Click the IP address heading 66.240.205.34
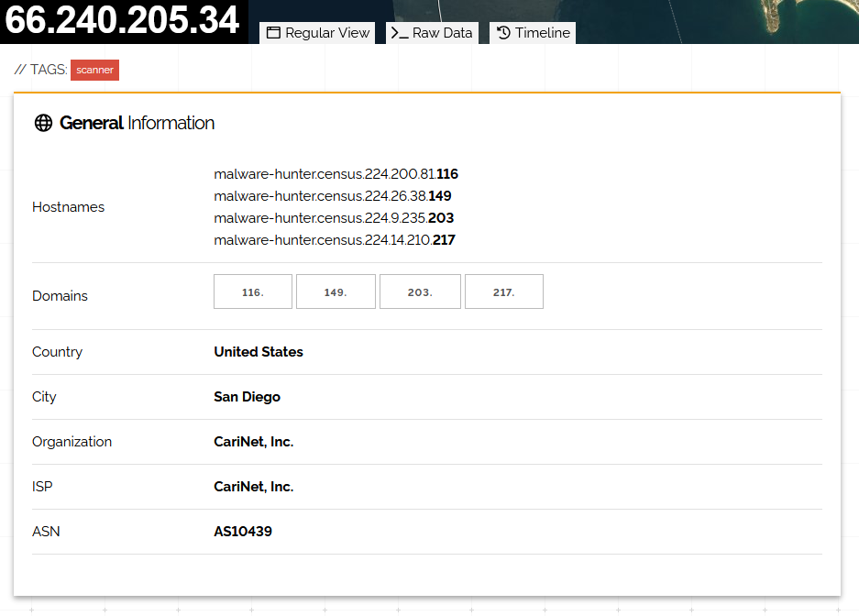The image size is (859, 616). point(122,20)
